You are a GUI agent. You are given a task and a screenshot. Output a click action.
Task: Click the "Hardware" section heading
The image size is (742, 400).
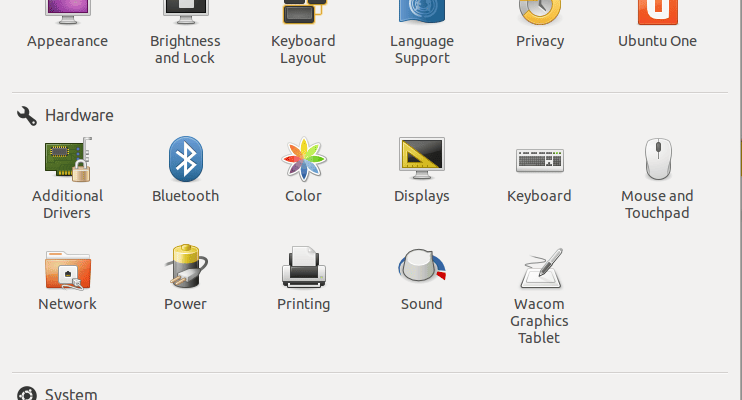pyautogui.click(x=79, y=116)
